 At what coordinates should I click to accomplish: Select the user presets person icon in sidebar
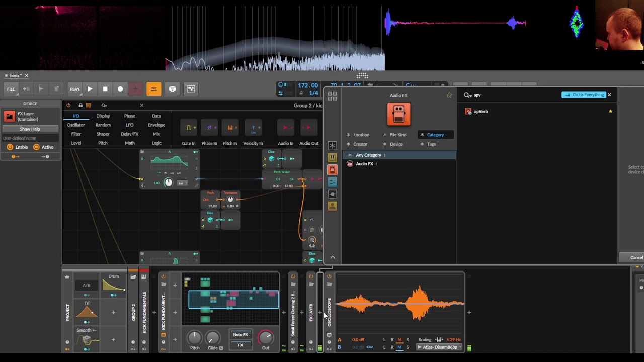click(332, 206)
